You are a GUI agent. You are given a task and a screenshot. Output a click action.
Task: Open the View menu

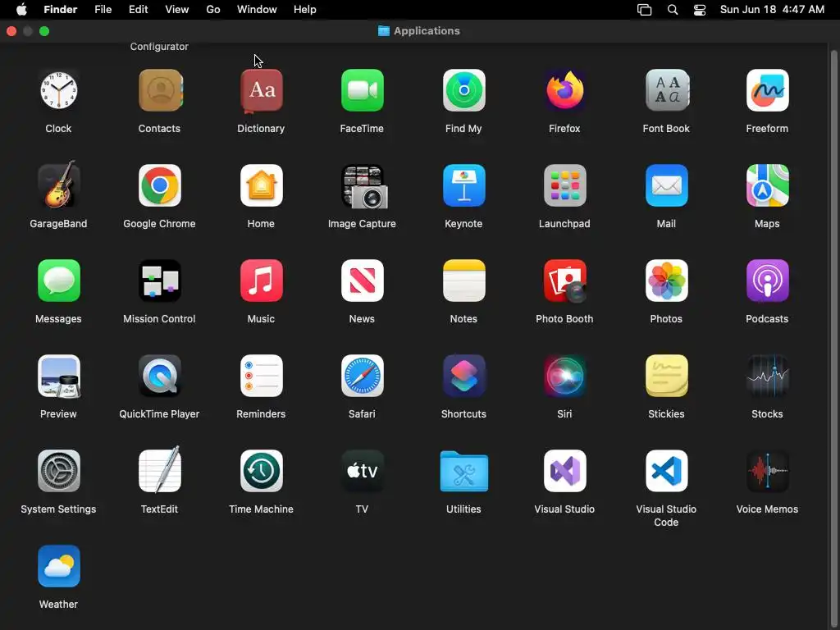pos(177,10)
